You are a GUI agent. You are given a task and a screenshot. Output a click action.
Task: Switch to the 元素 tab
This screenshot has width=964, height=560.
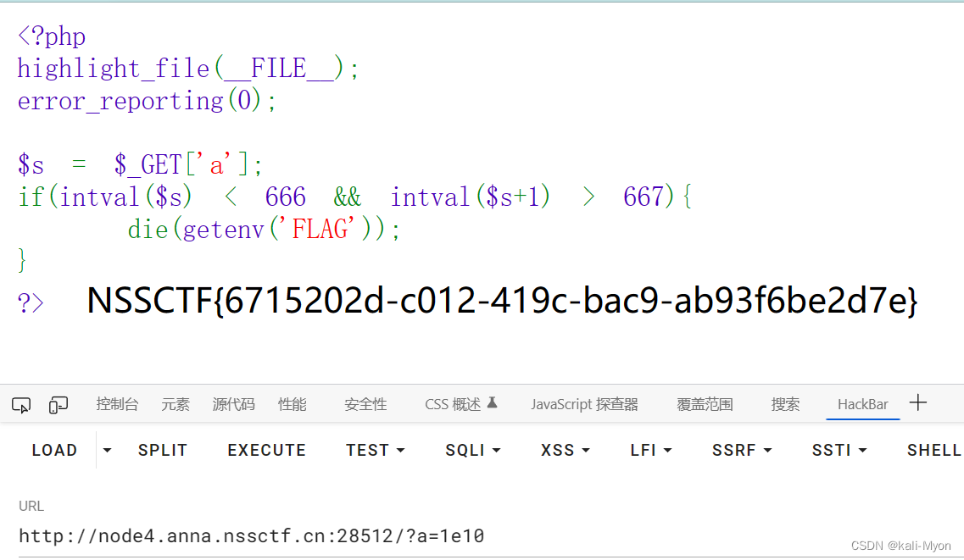click(176, 405)
